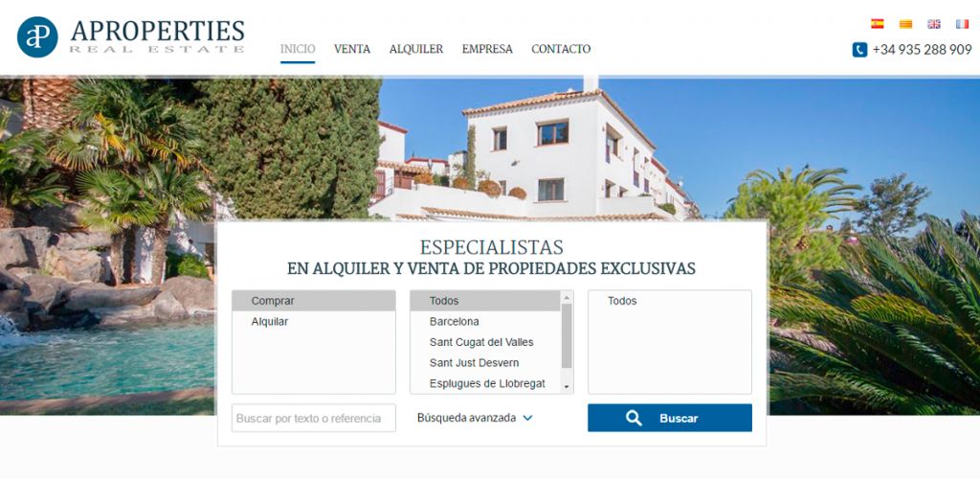
Task: Visit the CONTACTO page
Action: pyautogui.click(x=561, y=49)
